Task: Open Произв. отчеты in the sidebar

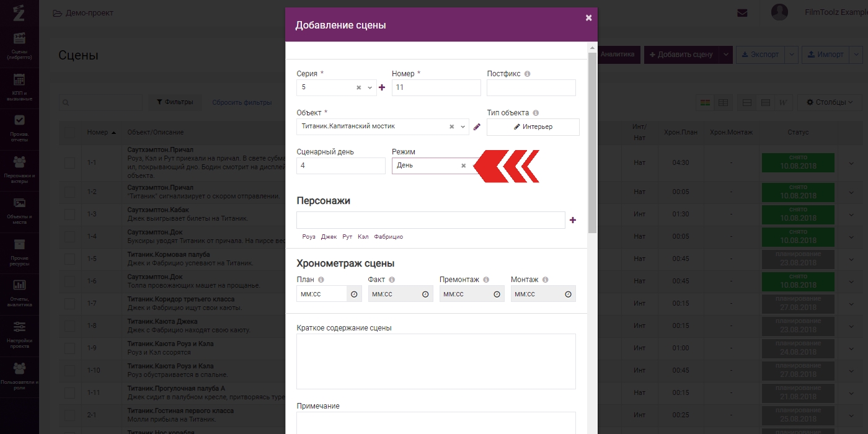Action: click(19, 130)
